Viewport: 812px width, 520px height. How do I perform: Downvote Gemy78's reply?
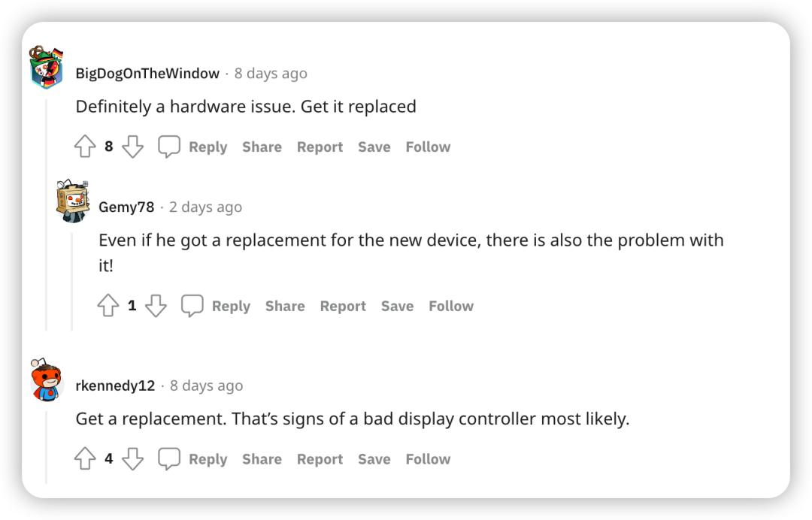coord(156,305)
